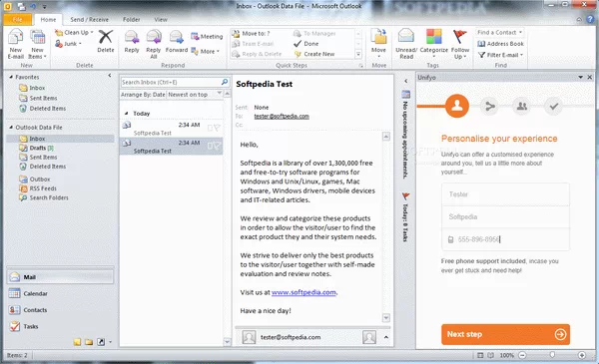599x364 pixels.
Task: Click the zoom in plus button
Action: pyautogui.click(x=581, y=355)
